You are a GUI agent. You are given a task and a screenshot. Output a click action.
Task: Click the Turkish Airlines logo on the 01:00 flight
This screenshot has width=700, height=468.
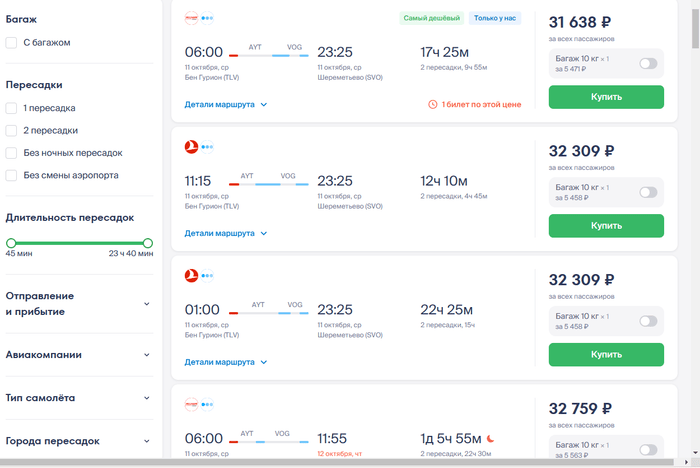point(191,275)
